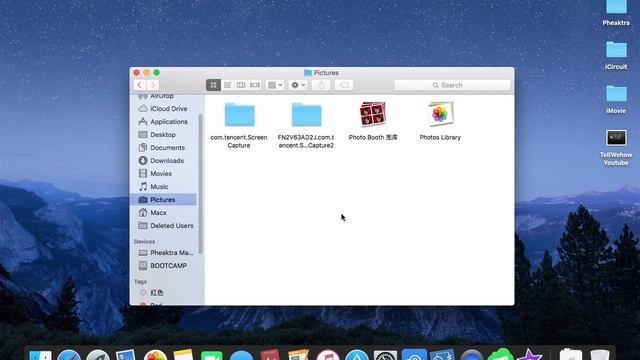The image size is (640, 360).
Task: Click the Edit Tags toolbar button
Action: (x=344, y=85)
